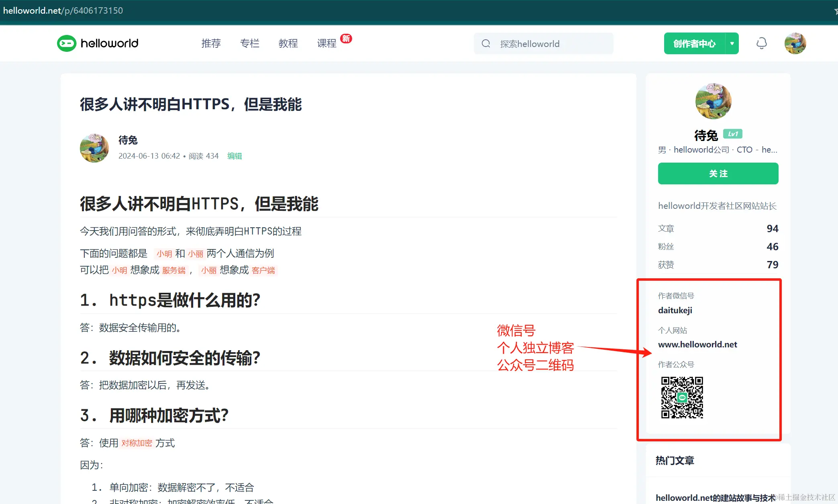Click author avatar beside article byline
Screen dimensions: 838x504
(94, 148)
